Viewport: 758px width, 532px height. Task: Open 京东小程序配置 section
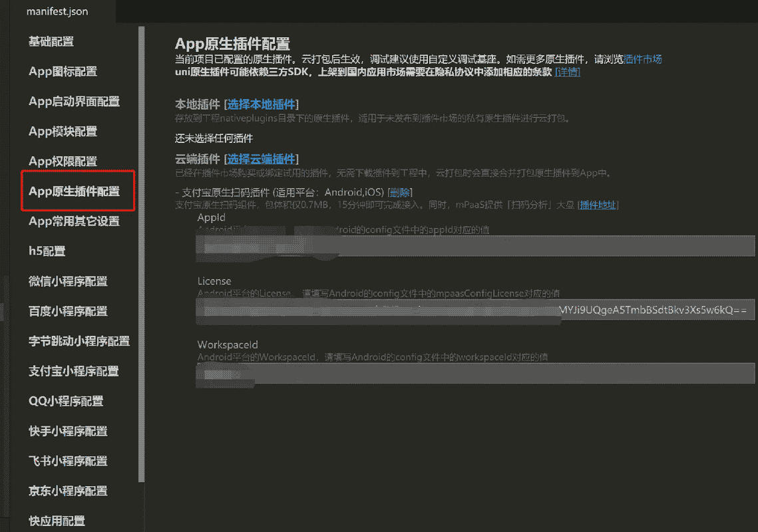pos(68,491)
